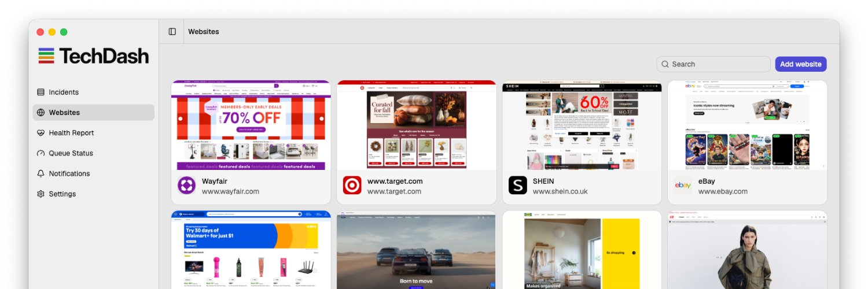Screen dimensions: 868x289
Task: Open the Walmart+ screenshot thumbnail
Action: 251,250
